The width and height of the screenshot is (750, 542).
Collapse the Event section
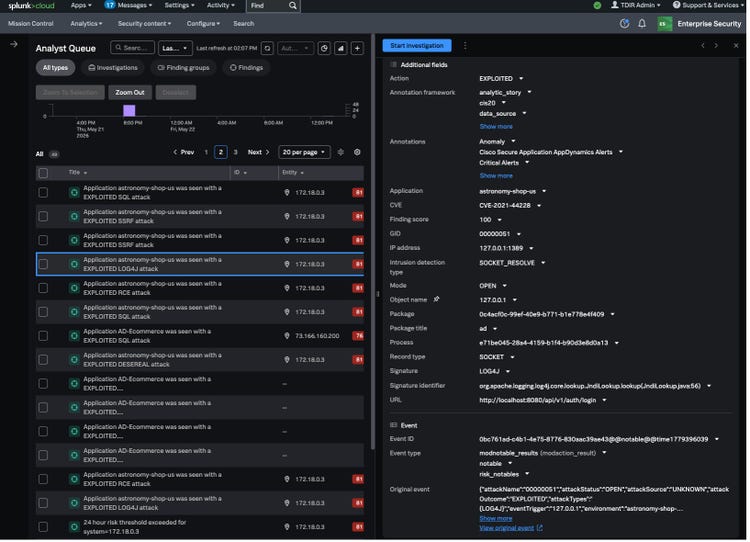pos(394,426)
